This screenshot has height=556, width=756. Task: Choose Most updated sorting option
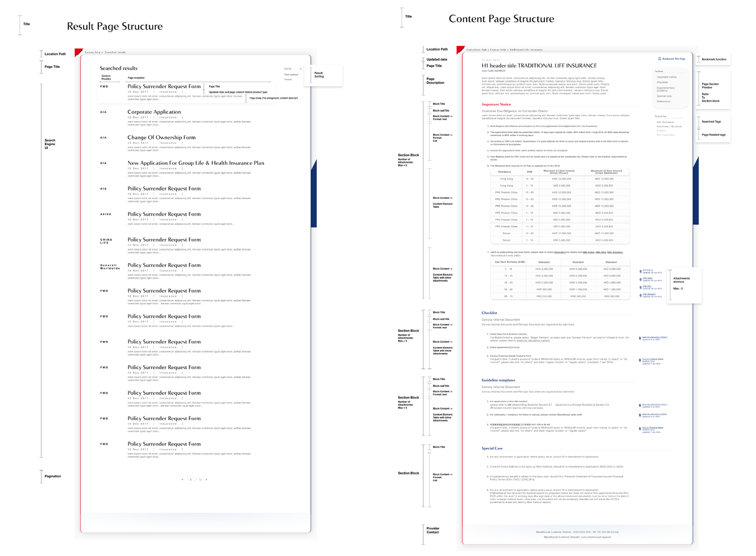pos(291,75)
